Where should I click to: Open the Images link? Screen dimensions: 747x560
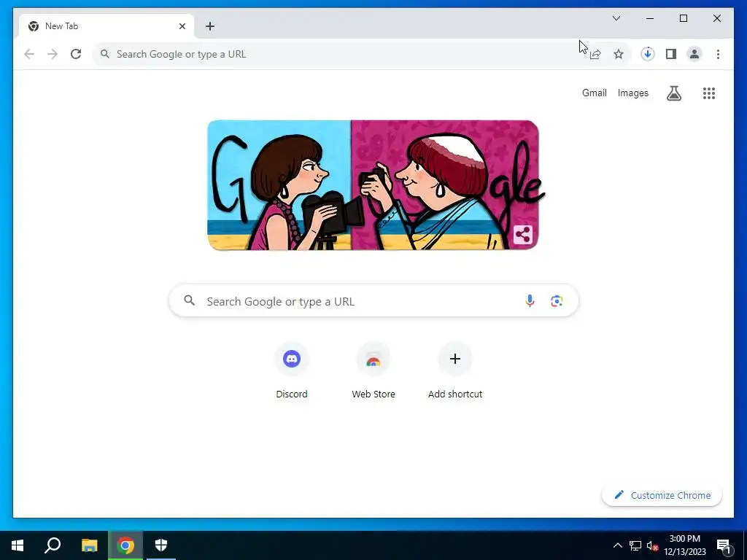click(x=632, y=93)
